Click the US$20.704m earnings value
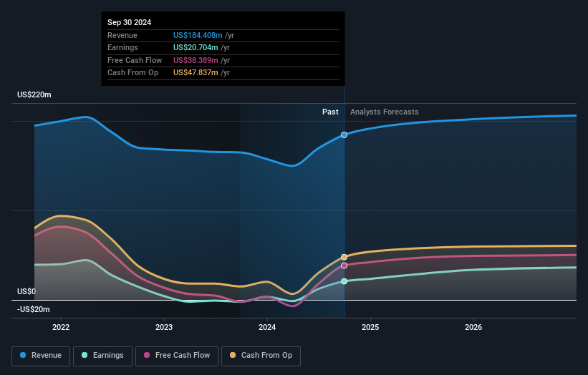The image size is (588, 375). point(196,47)
